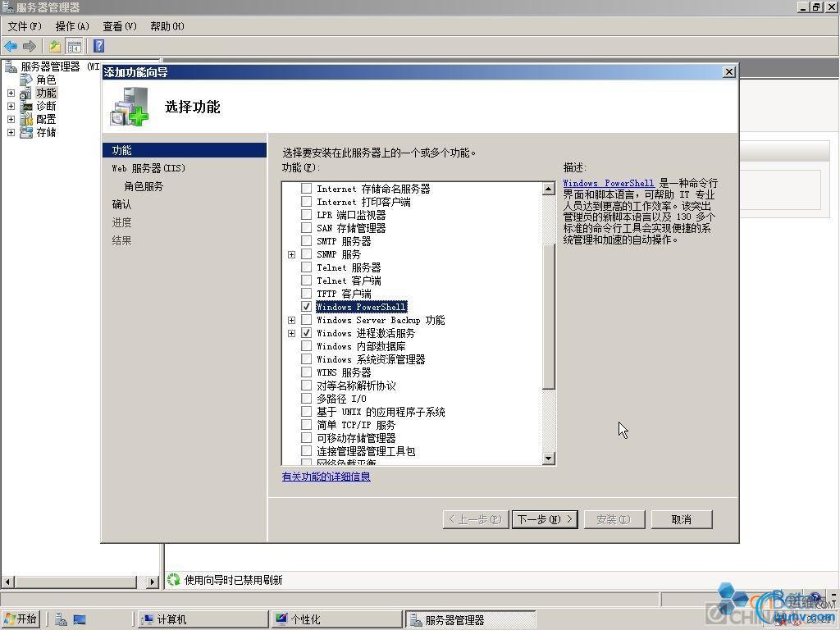Screen dimensions: 840x630
Task: Click the feature list scrollbar thumb
Action: click(549, 316)
